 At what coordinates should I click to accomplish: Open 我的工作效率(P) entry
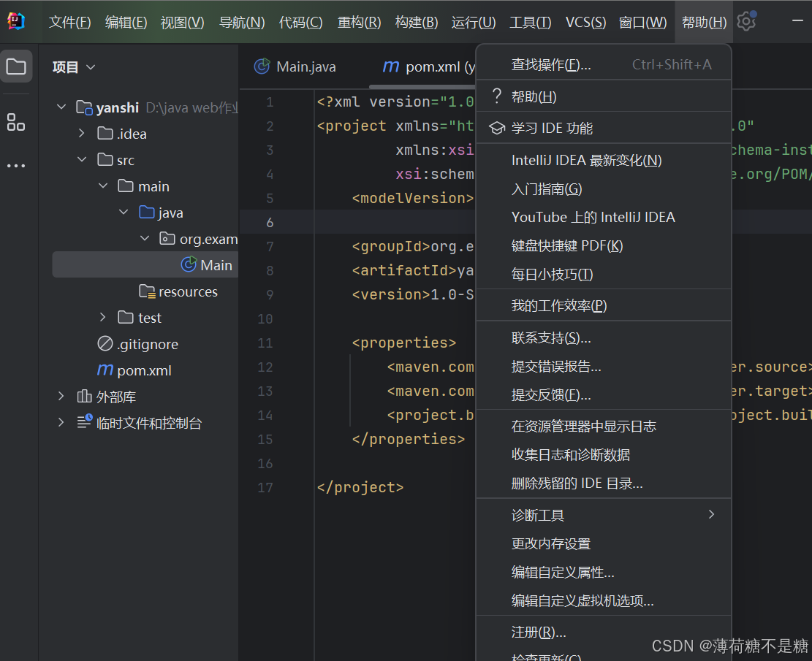(x=603, y=306)
